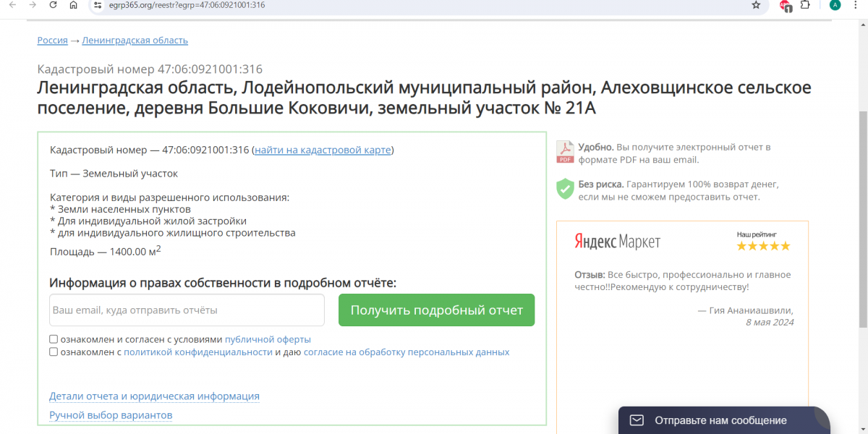Screen dimensions: 868x434
Task: Open 'найти на кадастровой карте' link
Action: 323,150
